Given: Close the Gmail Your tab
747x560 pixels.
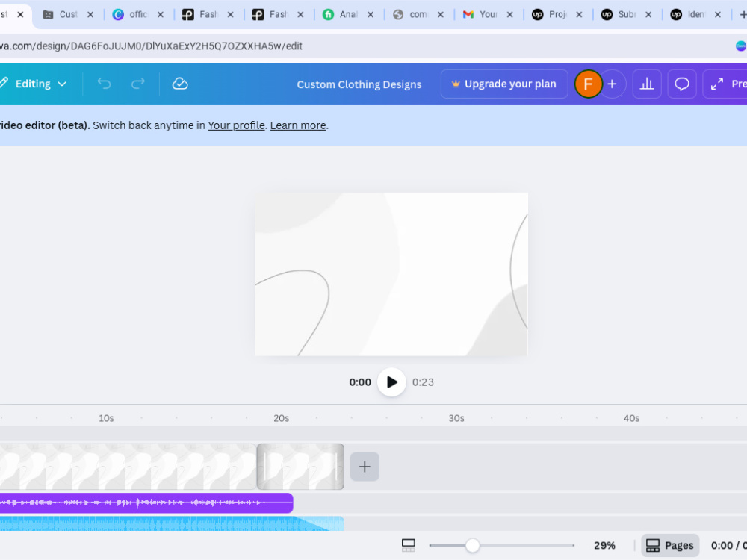Looking at the screenshot, I should [x=509, y=15].
